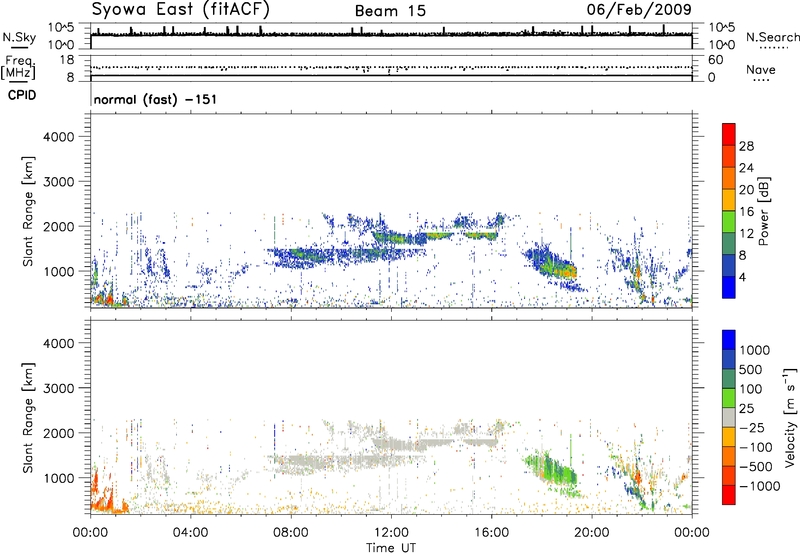The width and height of the screenshot is (800, 554).
Task: Click the '3000' tick in power panel
Action: click(58, 182)
